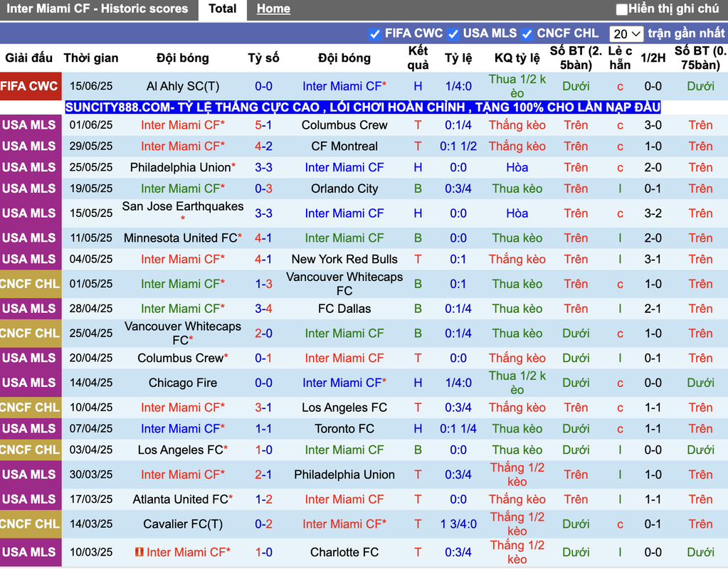Toggle the FIFA CWC filter checkbox

(375, 34)
